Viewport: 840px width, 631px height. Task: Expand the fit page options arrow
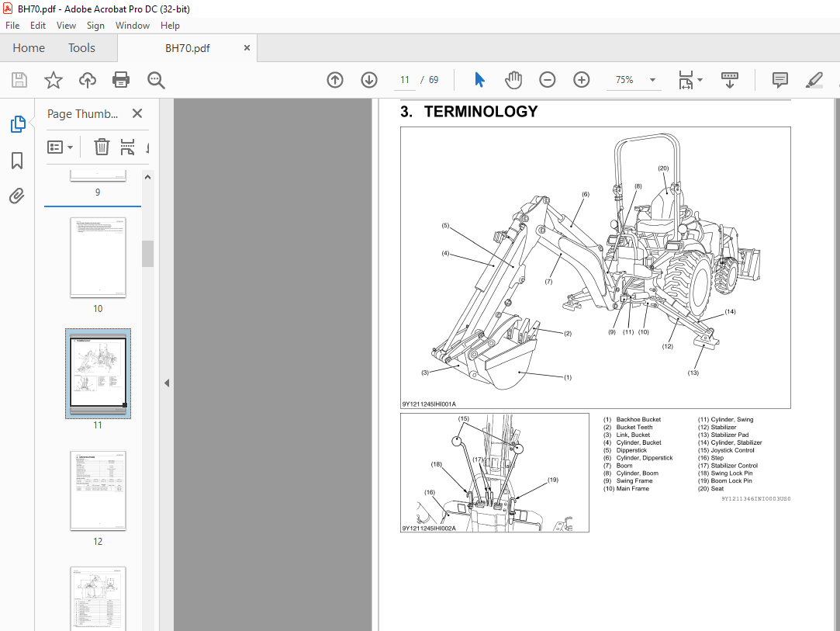click(700, 80)
